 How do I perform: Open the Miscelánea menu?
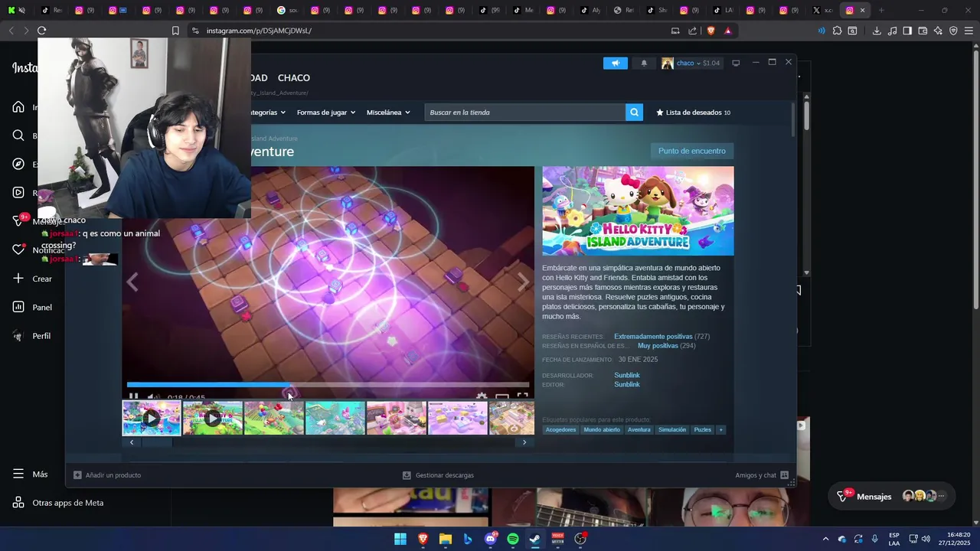point(388,112)
